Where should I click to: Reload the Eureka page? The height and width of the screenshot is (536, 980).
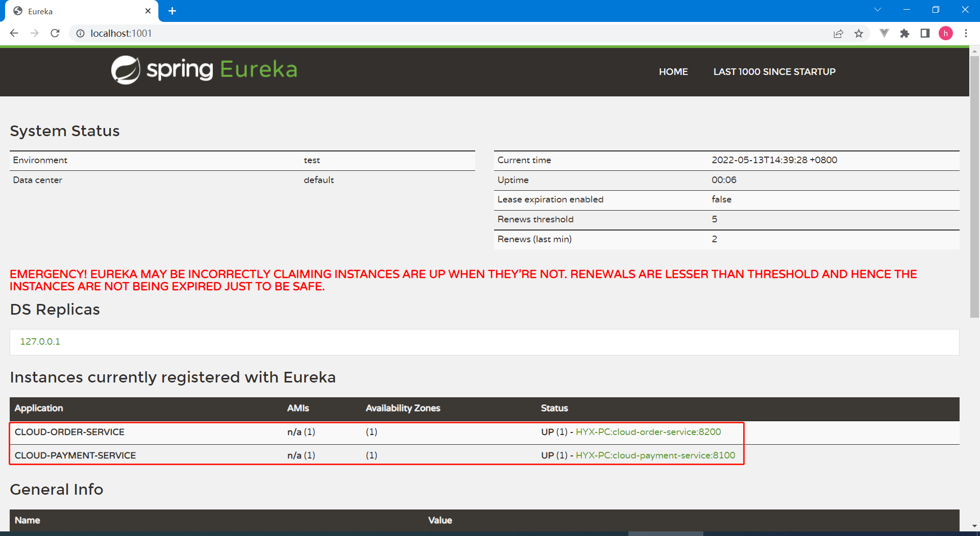tap(55, 33)
